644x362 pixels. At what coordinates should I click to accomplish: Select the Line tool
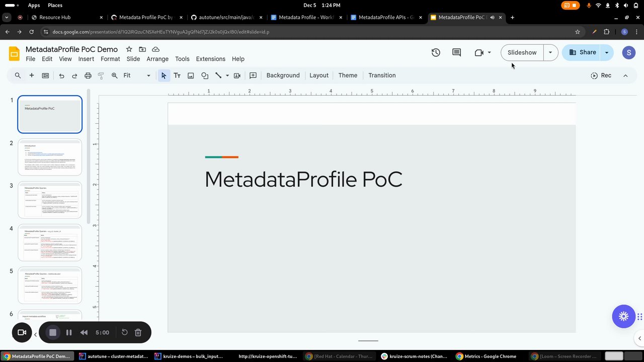[218, 75]
